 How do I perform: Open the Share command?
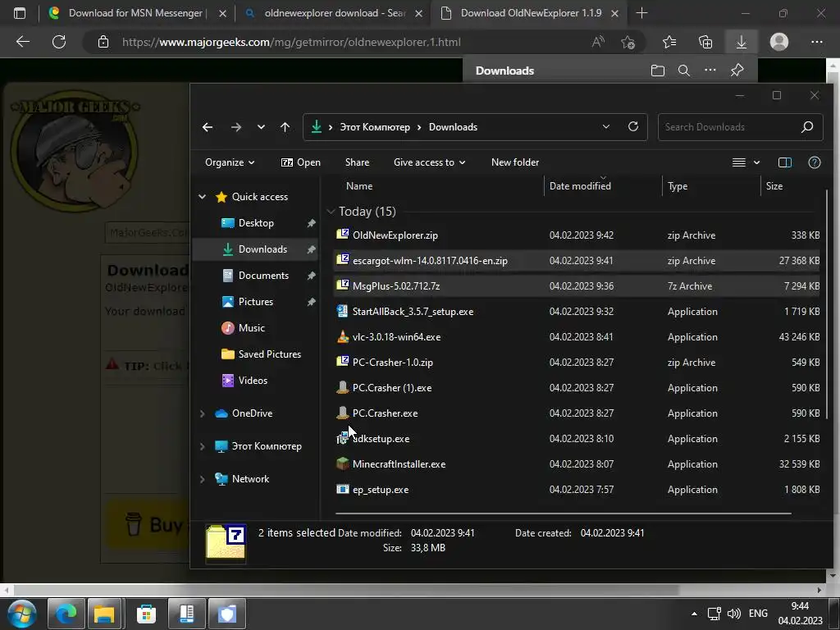click(x=358, y=162)
